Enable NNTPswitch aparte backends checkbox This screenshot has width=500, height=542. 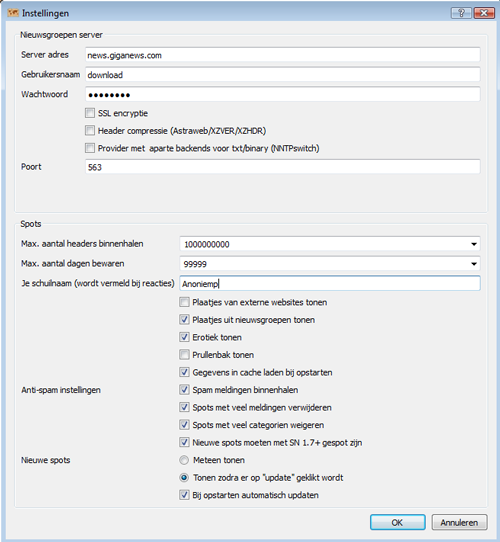tap(90, 148)
